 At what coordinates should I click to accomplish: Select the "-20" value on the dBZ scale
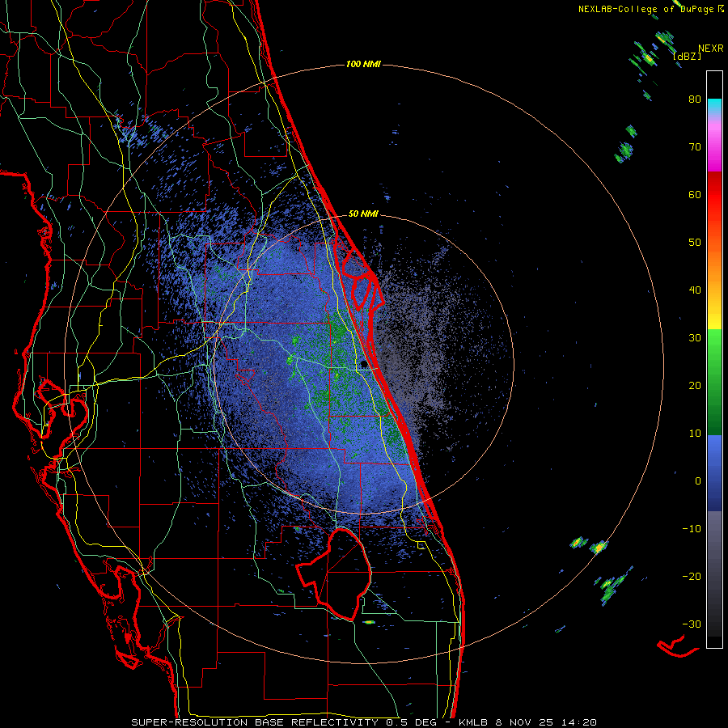click(692, 577)
